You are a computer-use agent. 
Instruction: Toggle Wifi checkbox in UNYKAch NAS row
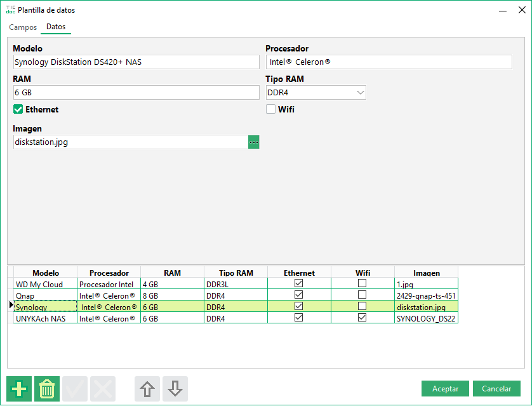[362, 318]
